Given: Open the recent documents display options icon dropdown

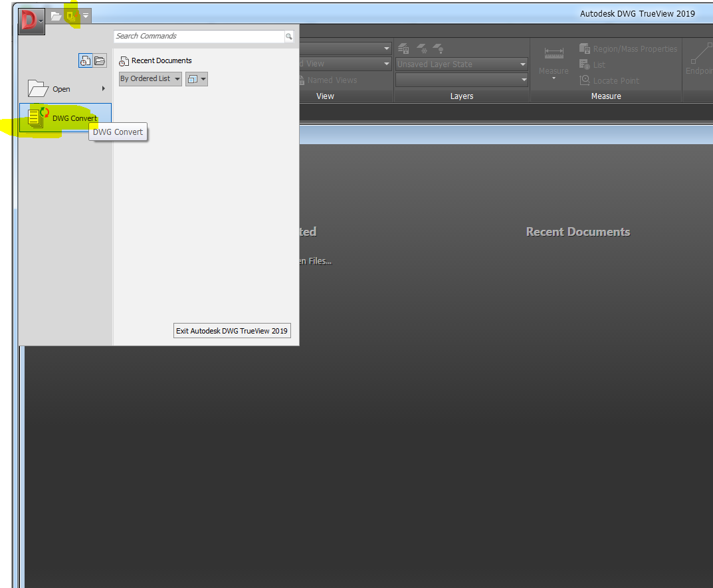Looking at the screenshot, I should point(197,79).
